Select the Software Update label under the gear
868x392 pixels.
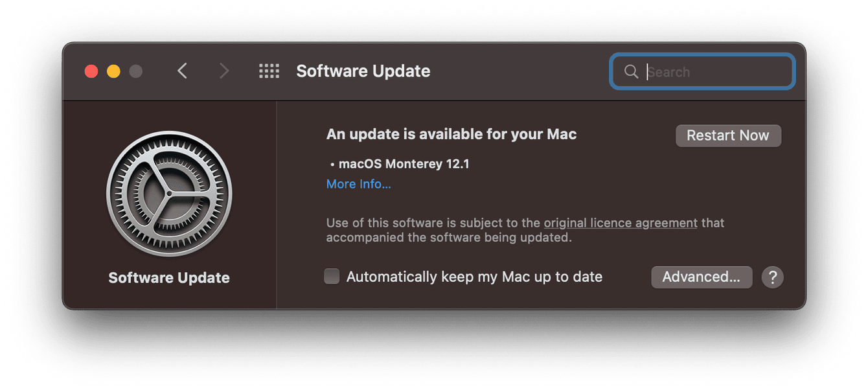[x=168, y=277]
